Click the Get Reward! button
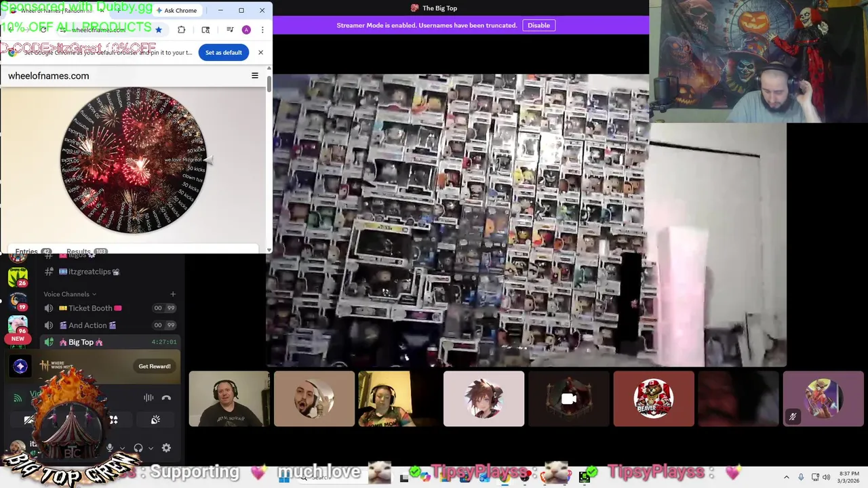Image resolution: width=868 pixels, height=488 pixels. 155,367
